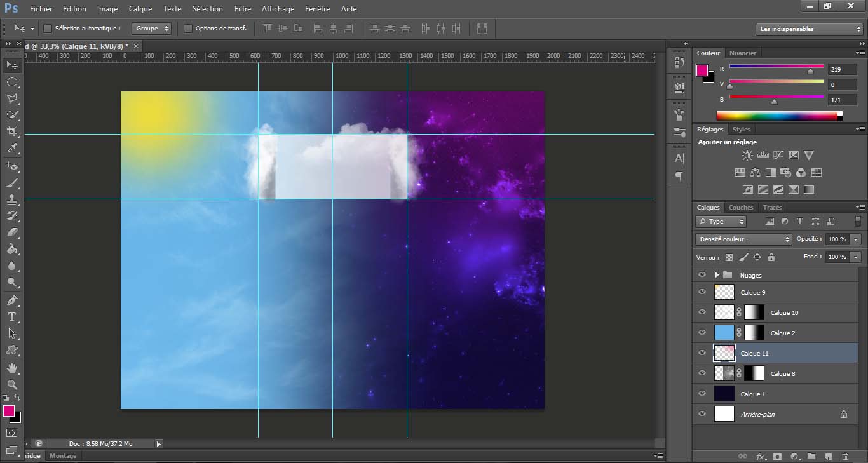Open the Affichage menu
The width and height of the screenshot is (868, 463).
pos(278,9)
